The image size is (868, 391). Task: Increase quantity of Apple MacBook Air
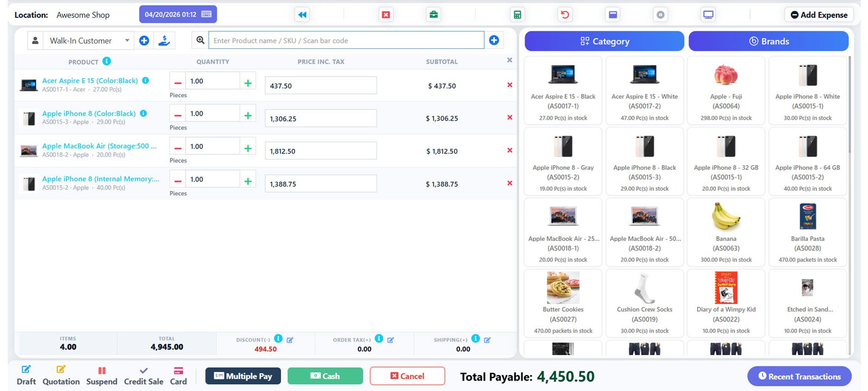248,148
